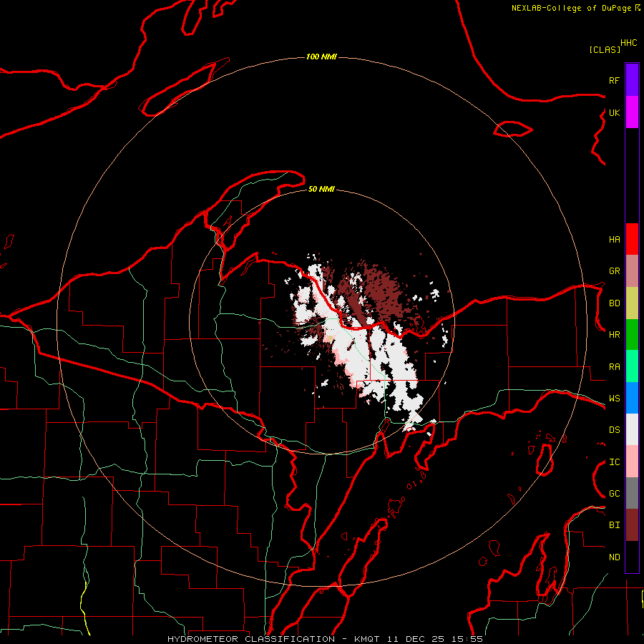Click the WS legend label
Viewport: 644px width, 644px height.
614,399
